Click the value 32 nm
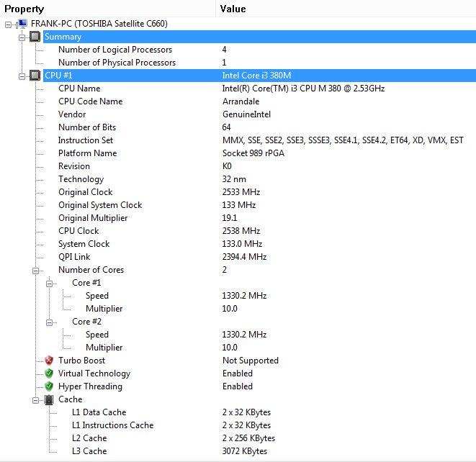The height and width of the screenshot is (462, 476). click(234, 179)
